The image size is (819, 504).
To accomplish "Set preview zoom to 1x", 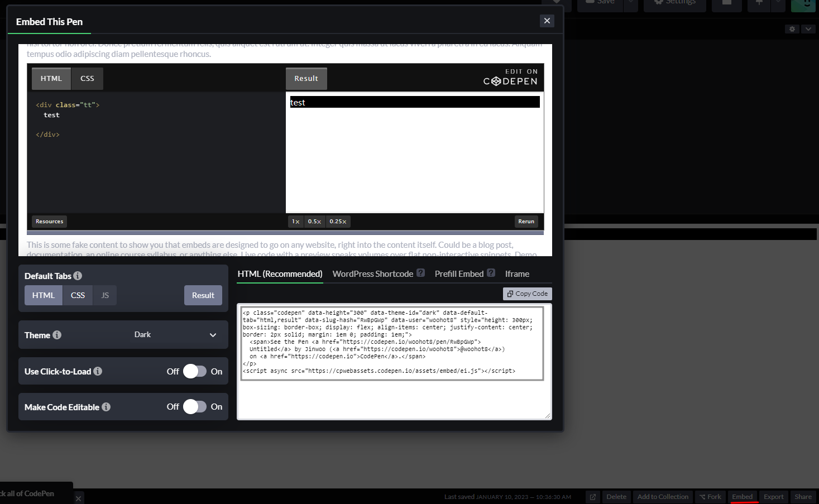I will point(296,222).
